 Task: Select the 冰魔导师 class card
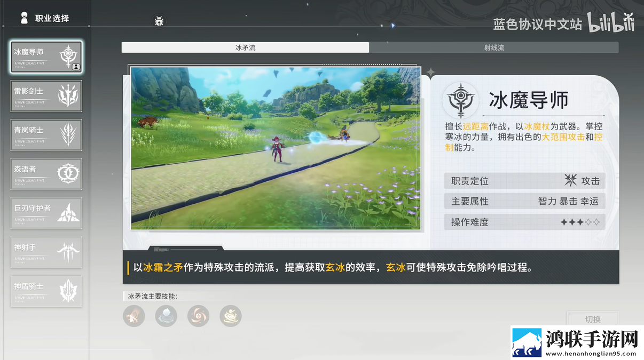pos(46,57)
